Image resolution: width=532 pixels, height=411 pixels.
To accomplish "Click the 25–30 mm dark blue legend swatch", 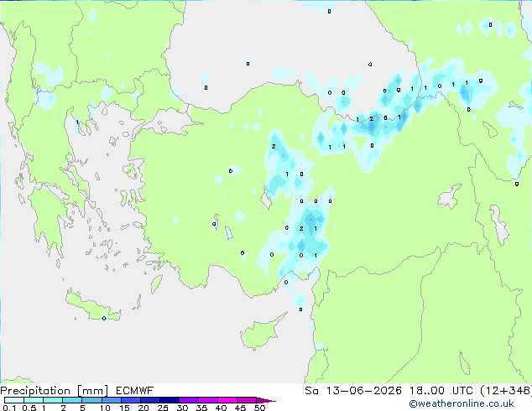I will point(170,400).
